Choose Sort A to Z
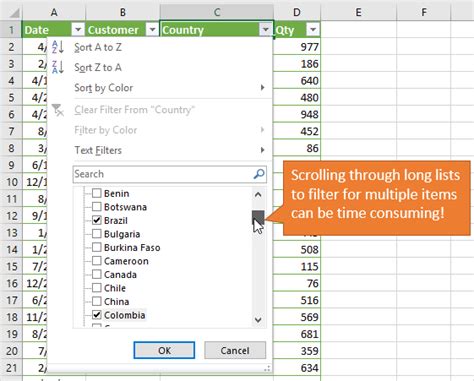Viewport: 474px width, 381px height. pos(160,47)
